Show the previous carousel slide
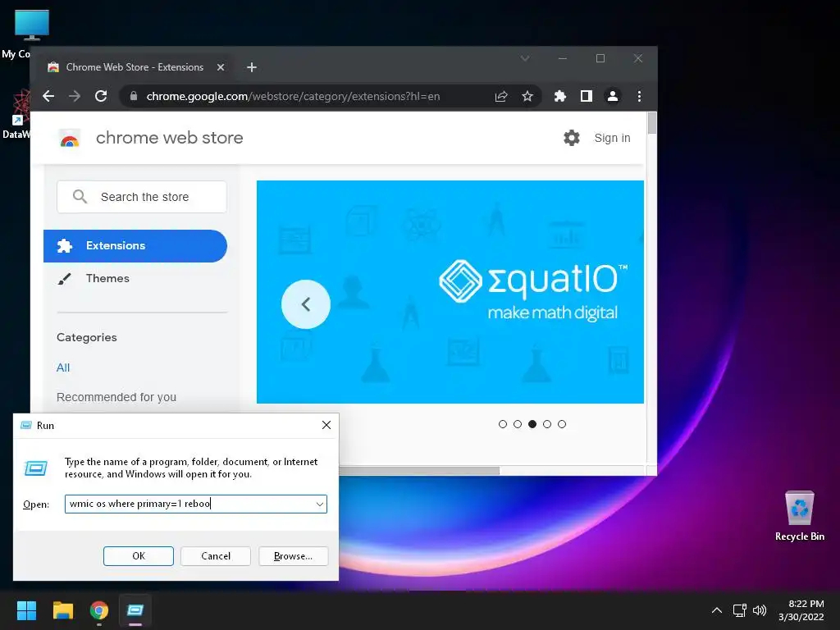 [306, 304]
